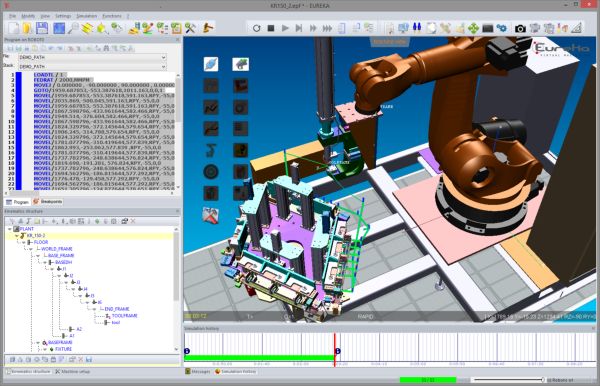Start the simulation with the play button
This screenshot has width=600, height=386.
tap(285, 28)
